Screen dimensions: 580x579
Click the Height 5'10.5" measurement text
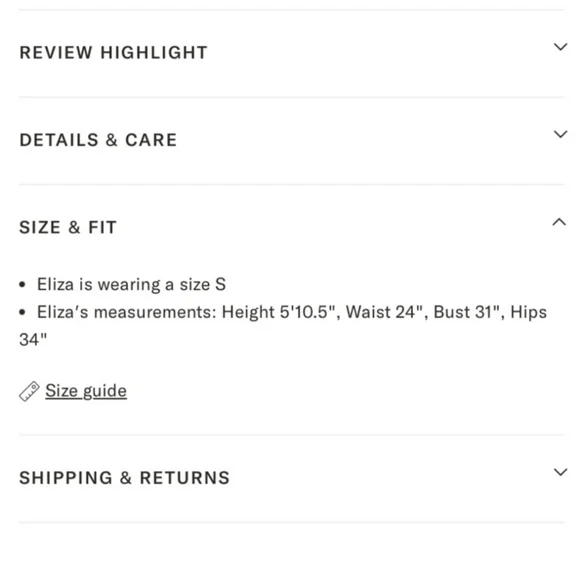click(x=280, y=312)
